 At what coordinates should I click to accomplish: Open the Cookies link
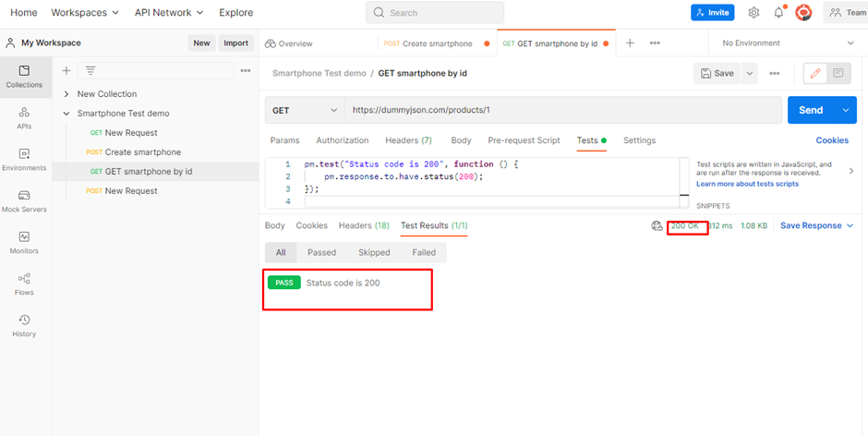(832, 140)
